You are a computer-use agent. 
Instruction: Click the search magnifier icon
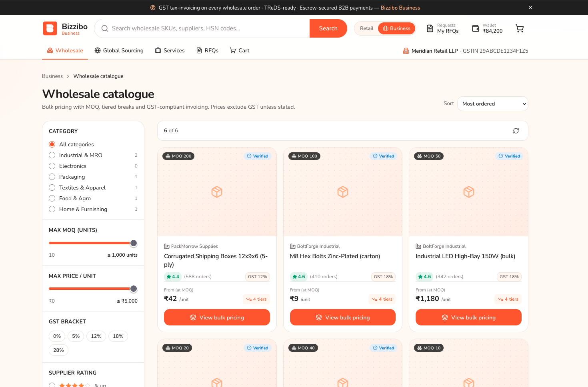tap(105, 28)
